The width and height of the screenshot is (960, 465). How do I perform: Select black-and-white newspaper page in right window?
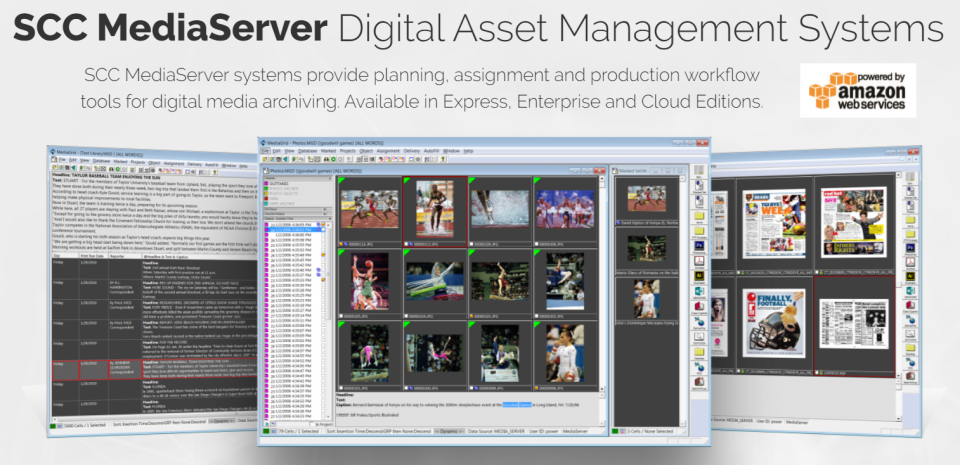click(x=853, y=324)
